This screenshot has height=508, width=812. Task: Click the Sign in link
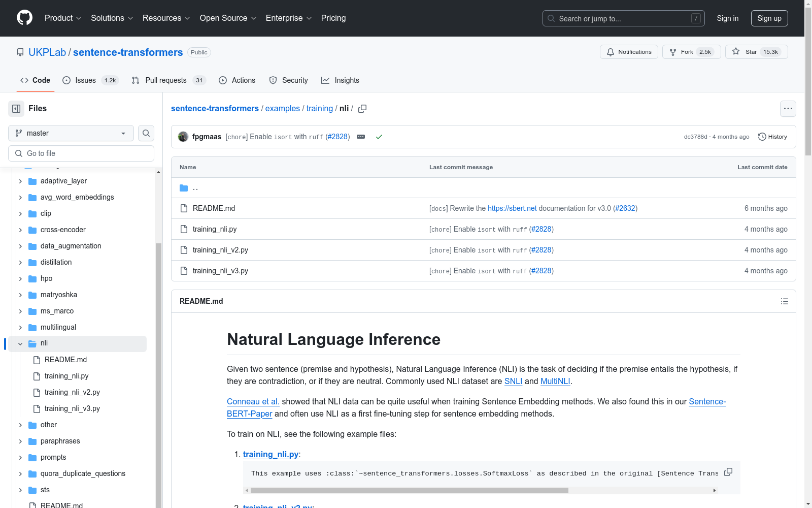pyautogui.click(x=728, y=18)
